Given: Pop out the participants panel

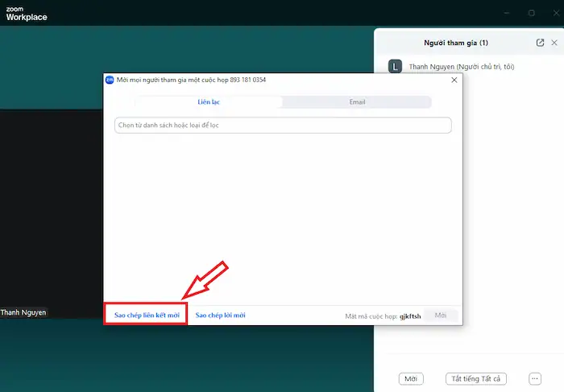Looking at the screenshot, I should [x=540, y=43].
